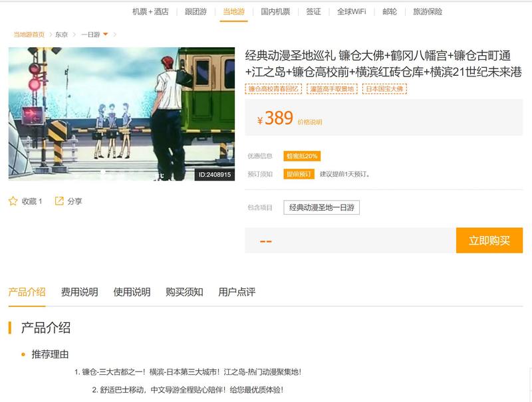This screenshot has width=532, height=402.
Task: Expand the 一日游 breadcrumb dropdown arrow
Action: [x=105, y=35]
